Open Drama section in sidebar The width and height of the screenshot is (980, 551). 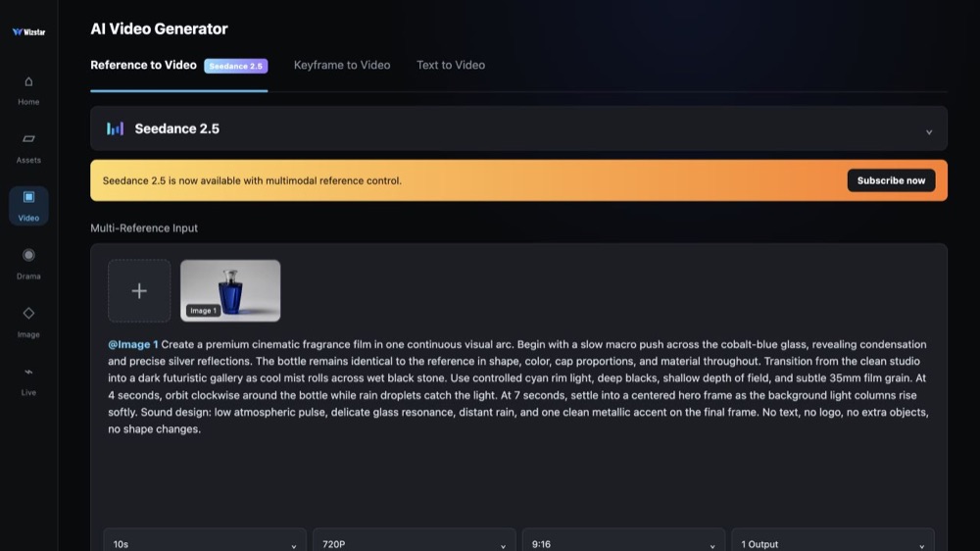pos(28,265)
